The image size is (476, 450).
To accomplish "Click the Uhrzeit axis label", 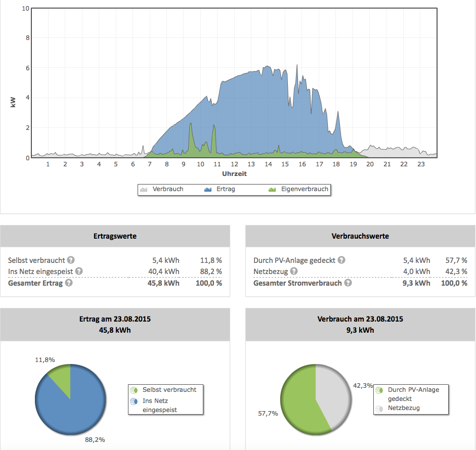I will (234, 174).
